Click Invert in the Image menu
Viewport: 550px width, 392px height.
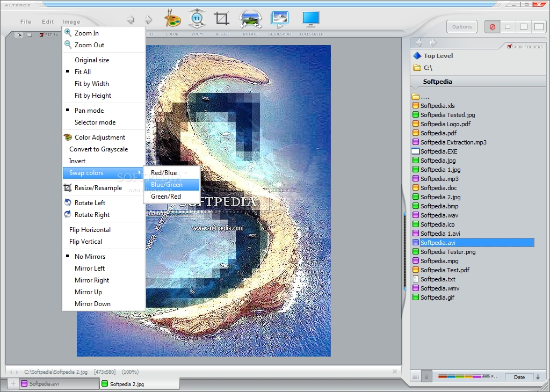coord(104,161)
